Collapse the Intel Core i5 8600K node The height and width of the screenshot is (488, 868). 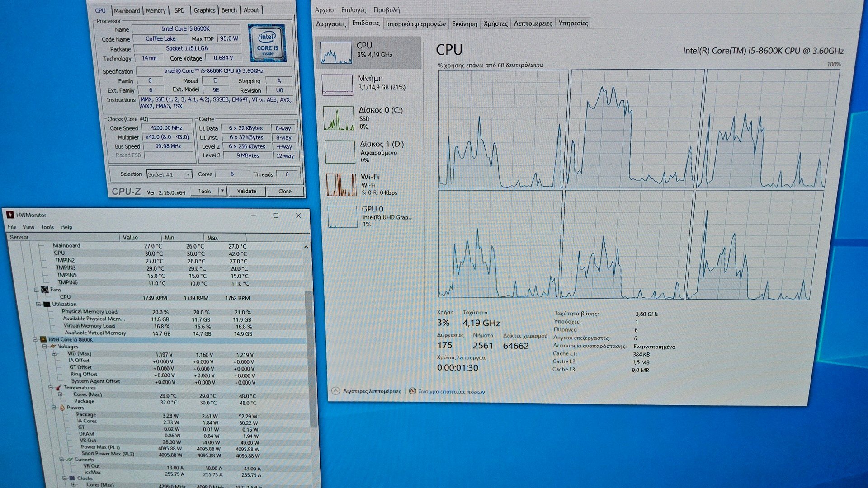(35, 339)
